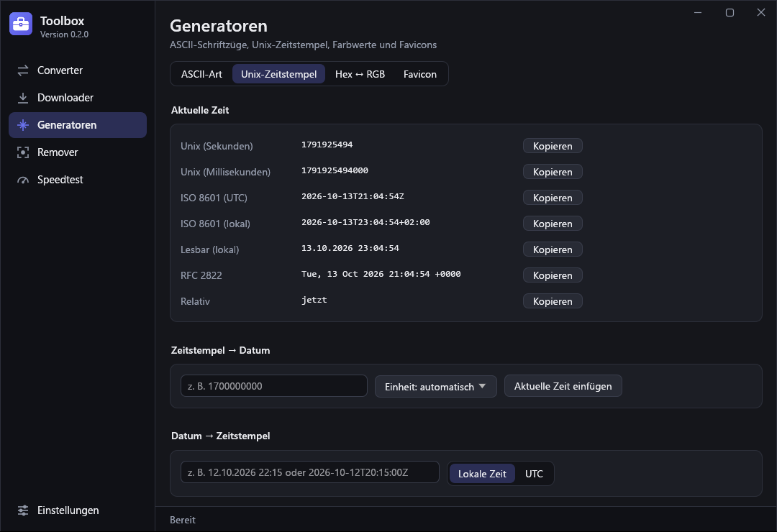Go to the Favicon tab
The width and height of the screenshot is (777, 532).
419,74
